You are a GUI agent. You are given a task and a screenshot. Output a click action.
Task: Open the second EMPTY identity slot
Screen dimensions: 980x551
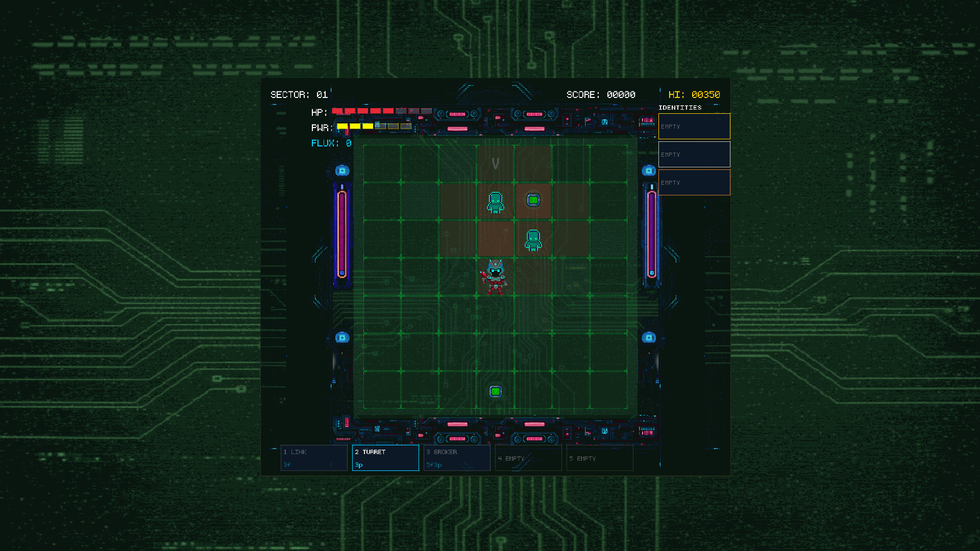(x=694, y=154)
